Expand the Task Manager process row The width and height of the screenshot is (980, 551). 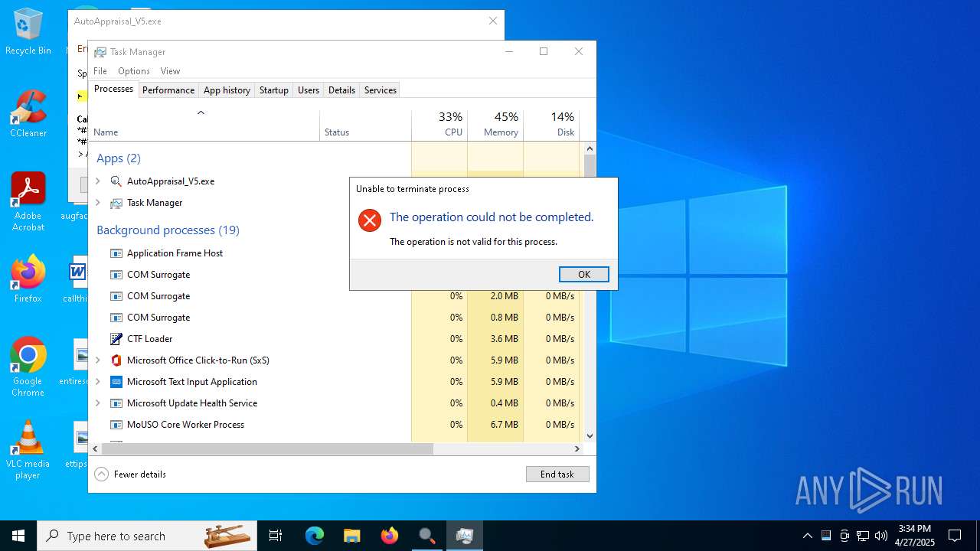[x=97, y=203]
